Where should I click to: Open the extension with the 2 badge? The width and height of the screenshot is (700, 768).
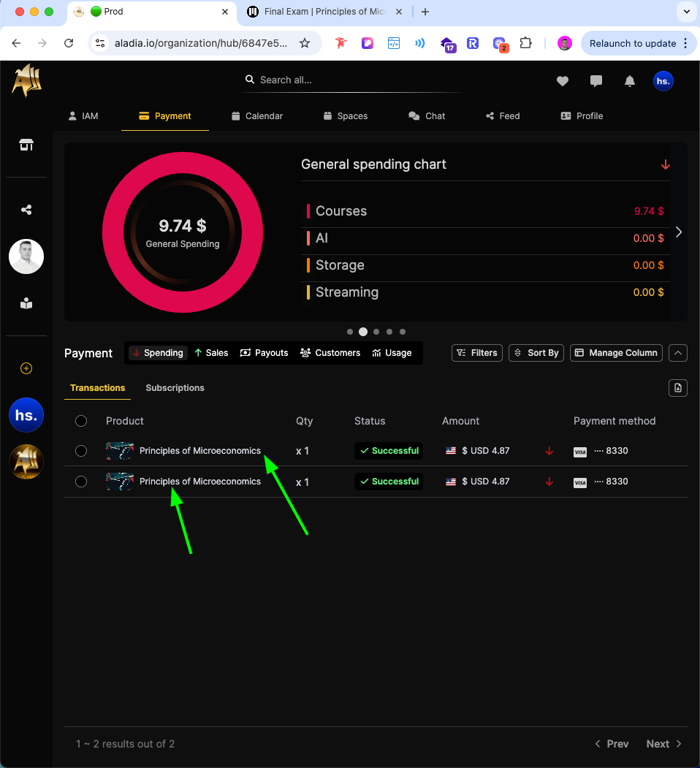(501, 44)
